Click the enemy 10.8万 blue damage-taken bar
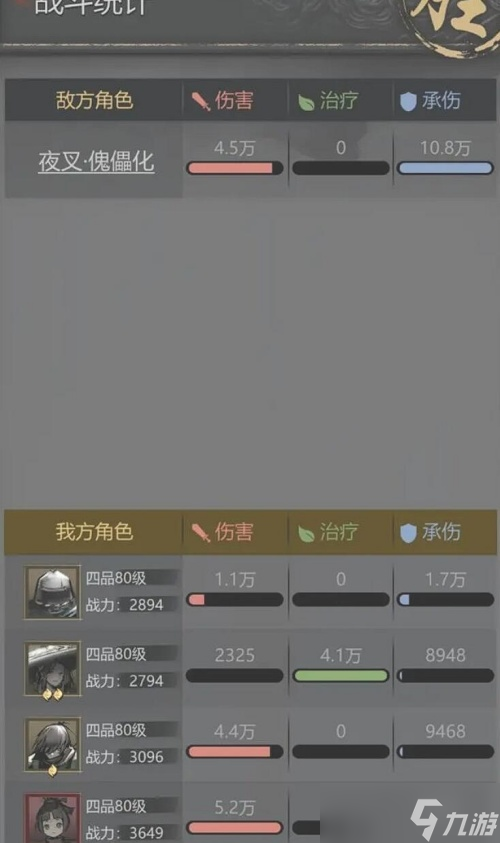Screen dimensions: 500x843 (x=445, y=168)
